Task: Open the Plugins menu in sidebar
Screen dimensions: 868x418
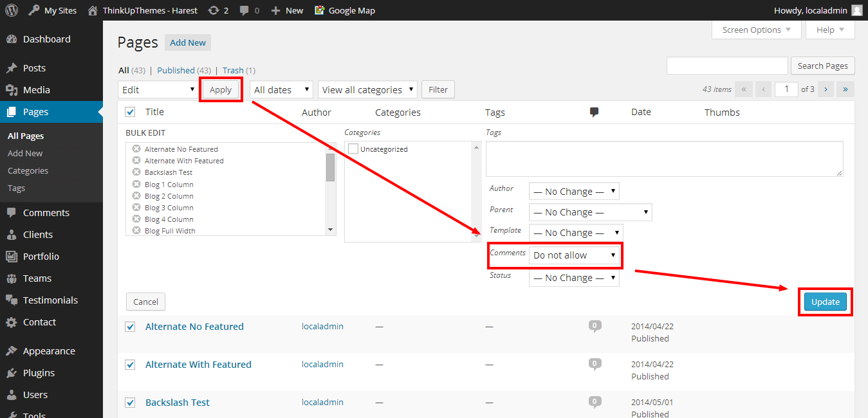Action: [39, 373]
